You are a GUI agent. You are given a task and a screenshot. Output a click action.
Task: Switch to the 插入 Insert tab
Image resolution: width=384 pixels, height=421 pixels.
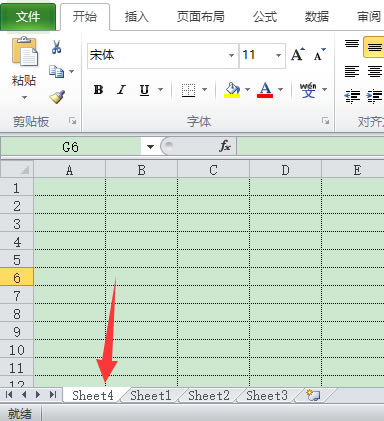click(137, 17)
